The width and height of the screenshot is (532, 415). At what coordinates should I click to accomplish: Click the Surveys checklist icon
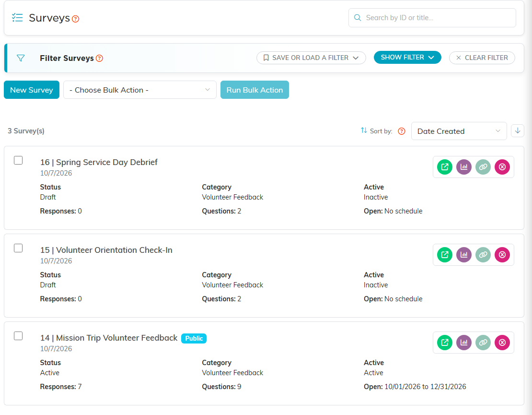[x=17, y=18]
